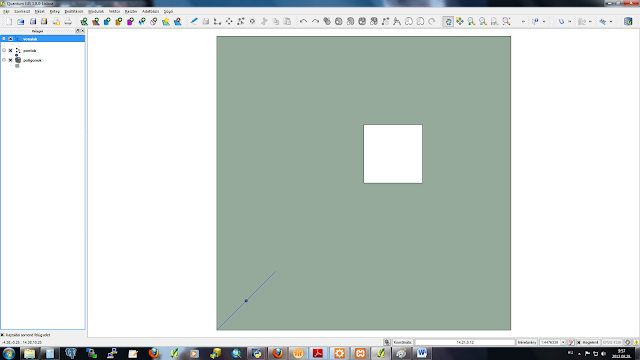This screenshot has width=640, height=360.
Task: Toggle Rajzolási sorrend felügyelet checkbox
Action: (x=2, y=335)
